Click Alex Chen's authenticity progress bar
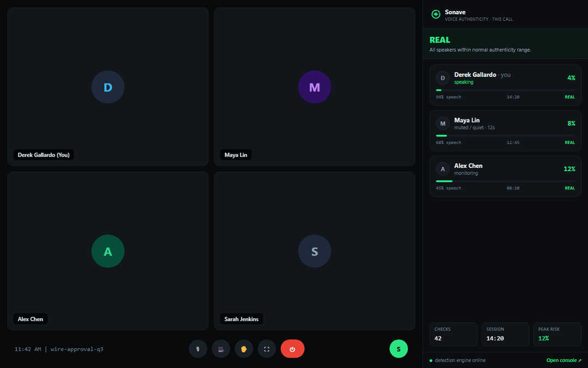The height and width of the screenshot is (368, 588). point(505,181)
